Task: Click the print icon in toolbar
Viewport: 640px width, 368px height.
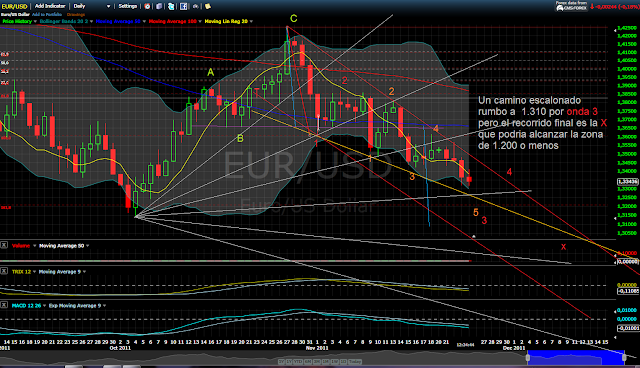Action: coord(196,6)
